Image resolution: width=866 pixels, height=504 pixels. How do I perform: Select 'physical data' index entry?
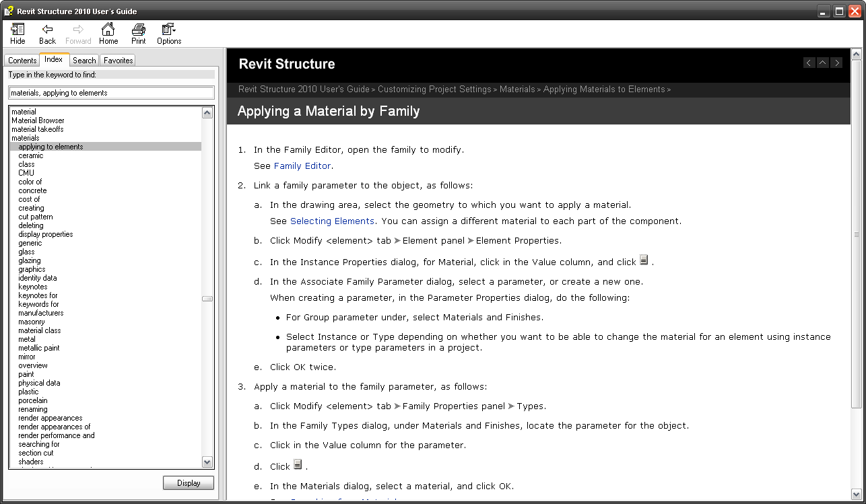[x=40, y=383]
